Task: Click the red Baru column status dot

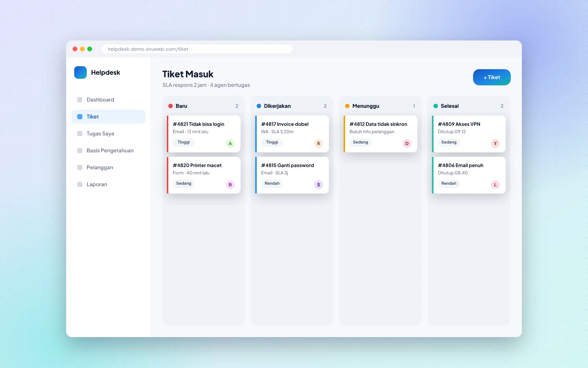Action: pyautogui.click(x=171, y=106)
